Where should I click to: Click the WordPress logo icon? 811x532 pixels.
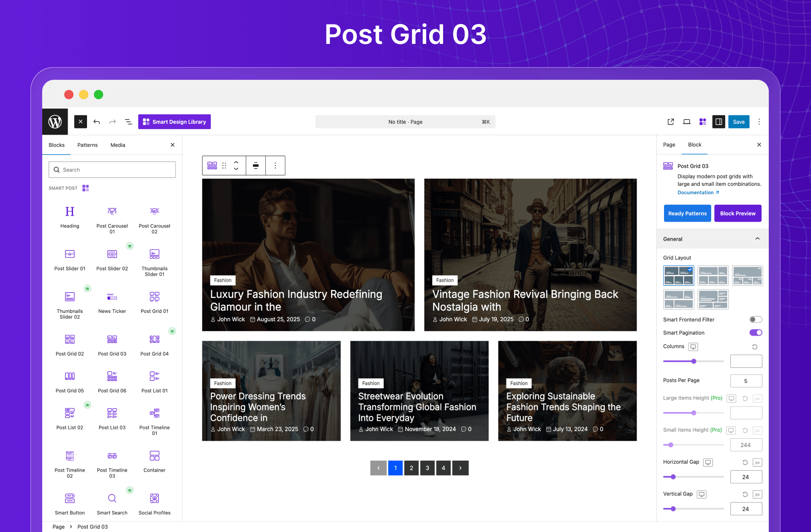click(x=55, y=122)
